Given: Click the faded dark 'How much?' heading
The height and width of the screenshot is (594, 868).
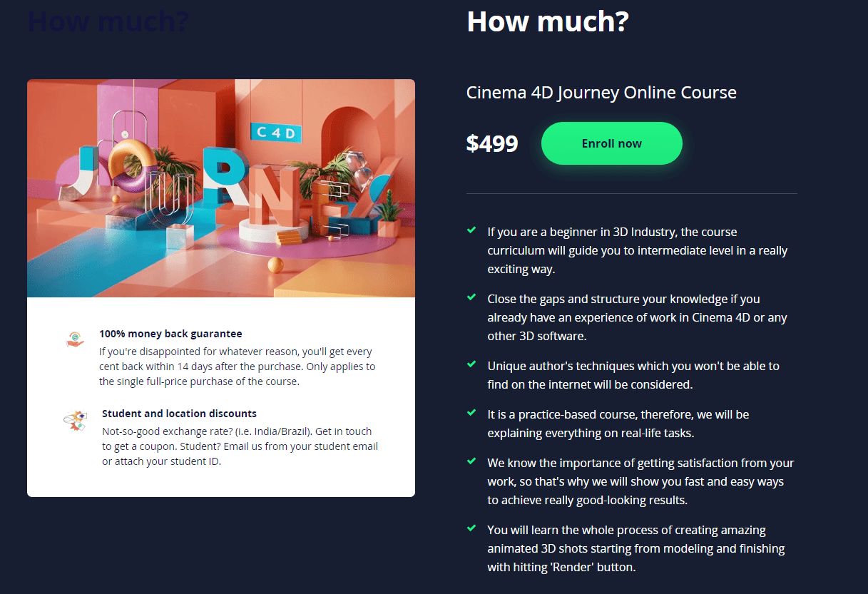Looking at the screenshot, I should (108, 21).
